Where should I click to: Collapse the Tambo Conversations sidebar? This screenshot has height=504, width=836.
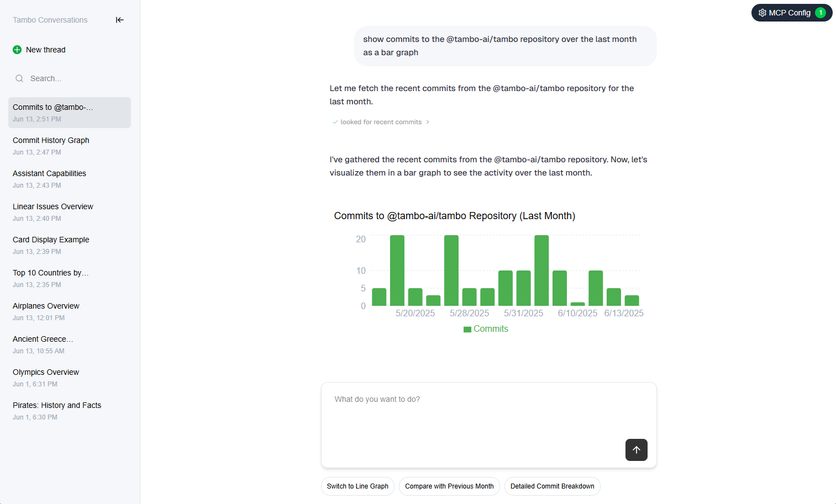[119, 20]
